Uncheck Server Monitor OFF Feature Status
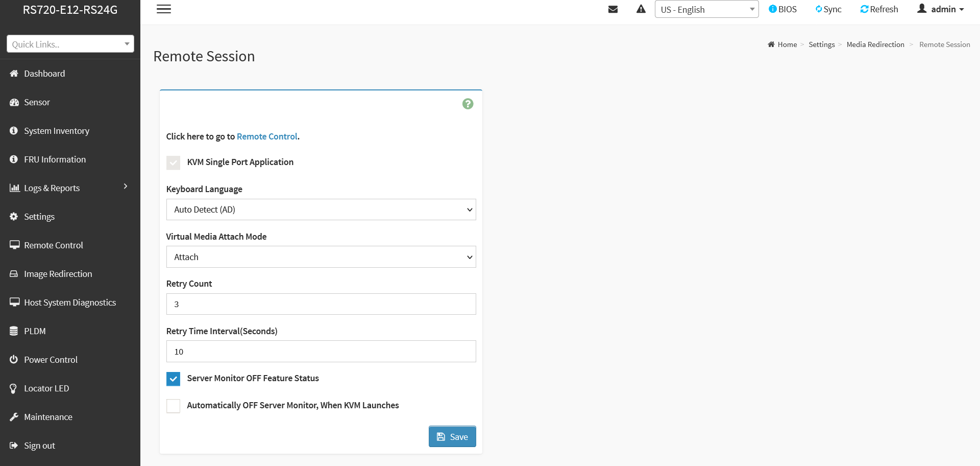The image size is (980, 466). point(173,379)
